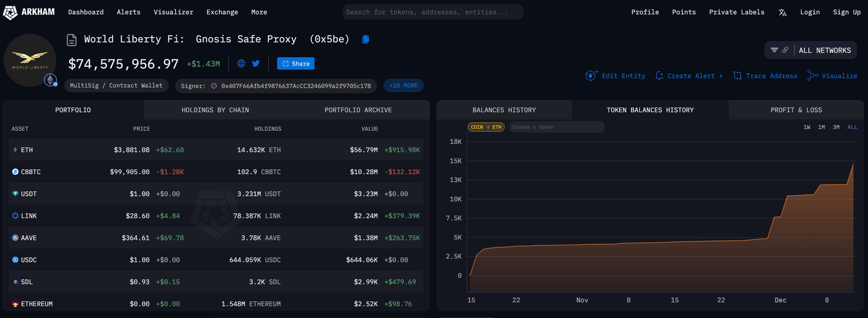Select the 1W time range

point(806,127)
